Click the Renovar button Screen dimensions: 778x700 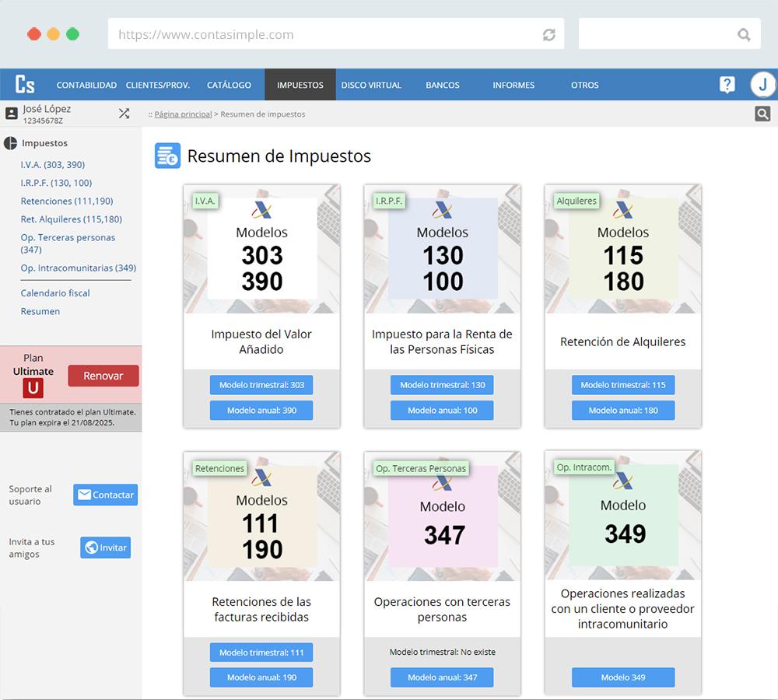[x=103, y=375]
